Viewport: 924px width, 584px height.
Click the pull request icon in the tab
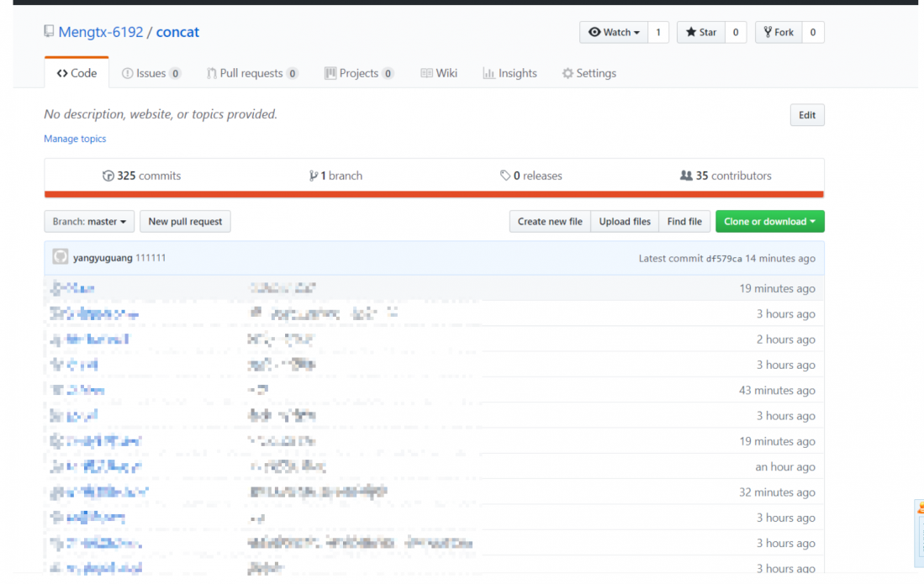pos(212,73)
